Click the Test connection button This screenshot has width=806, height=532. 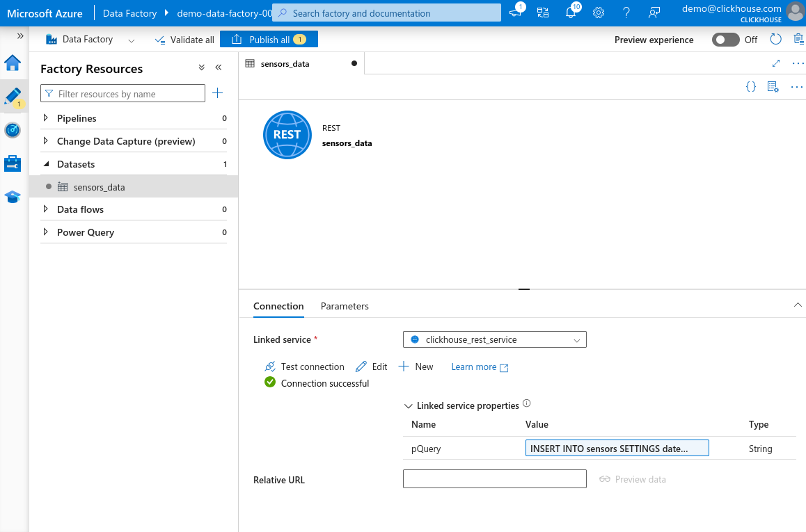[x=305, y=366]
